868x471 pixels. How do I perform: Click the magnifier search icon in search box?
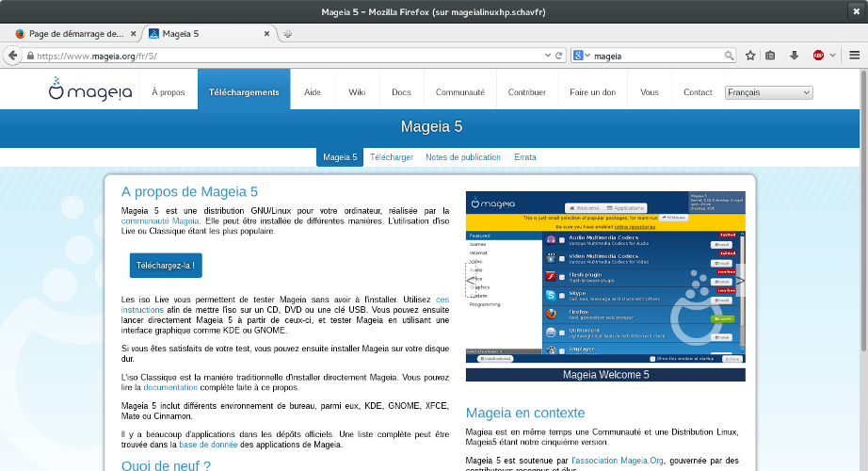click(729, 56)
